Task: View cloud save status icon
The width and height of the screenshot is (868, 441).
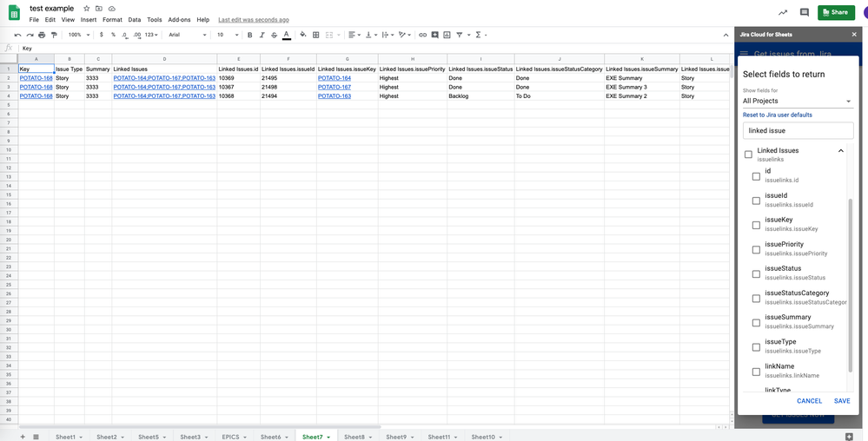Action: click(112, 9)
